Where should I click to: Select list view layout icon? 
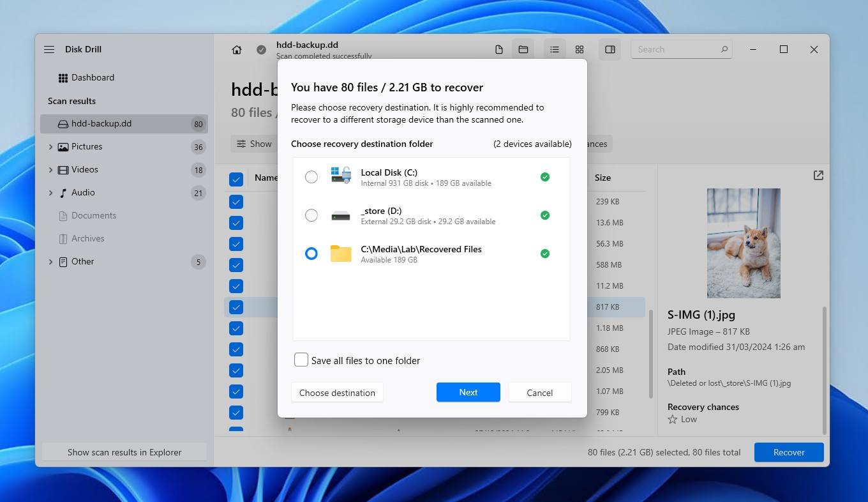(x=554, y=50)
